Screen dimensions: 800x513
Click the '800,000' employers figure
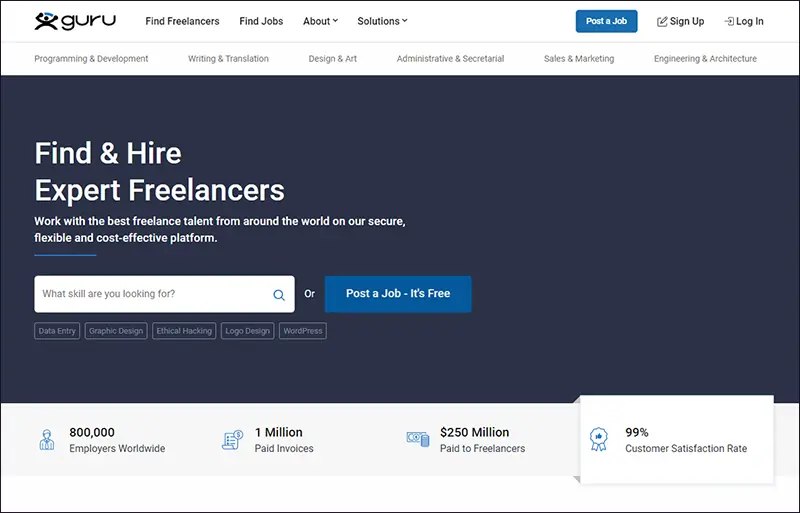(92, 432)
